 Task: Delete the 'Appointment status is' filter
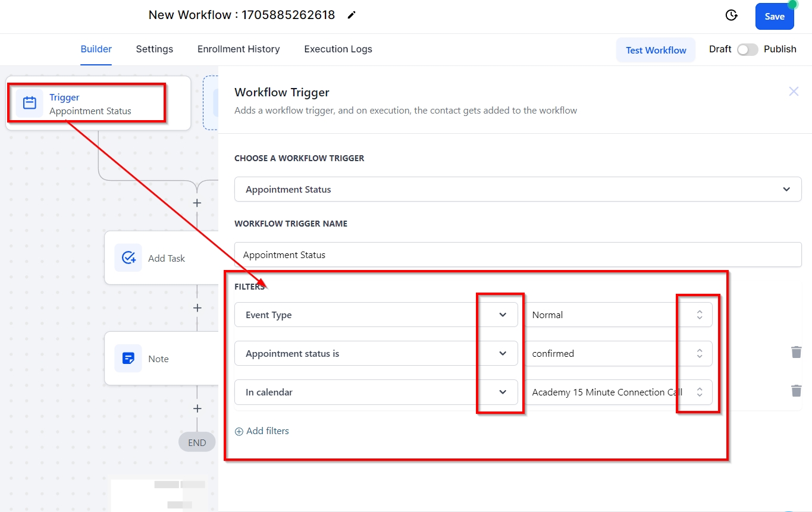pos(796,353)
